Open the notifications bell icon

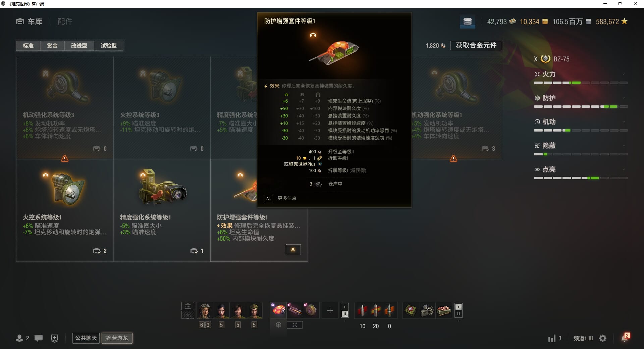tap(625, 338)
